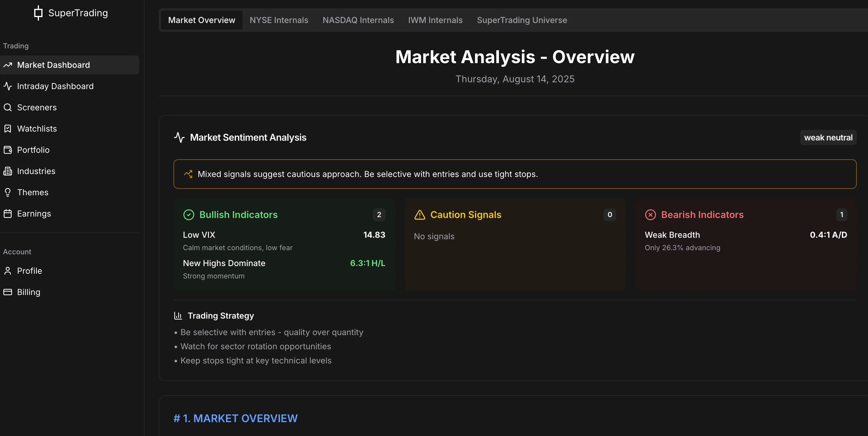
Task: Click the SuperTrading candlestick logo icon
Action: click(x=38, y=13)
